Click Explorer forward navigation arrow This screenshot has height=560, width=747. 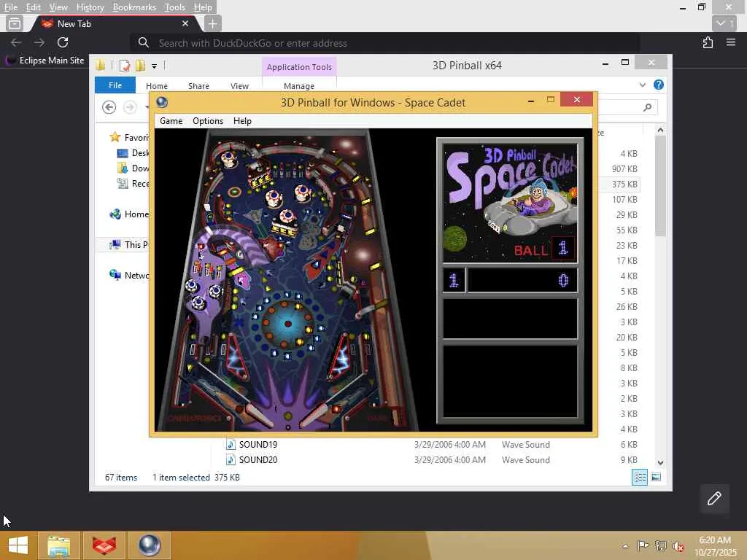130,107
